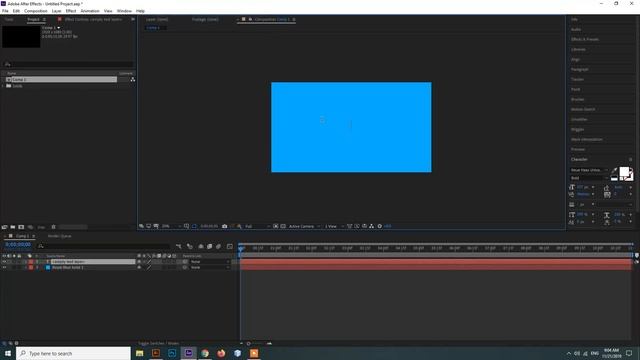Image resolution: width=640 pixels, height=360 pixels.
Task: Open parent dropdown for the top text layer
Action: tap(209, 262)
